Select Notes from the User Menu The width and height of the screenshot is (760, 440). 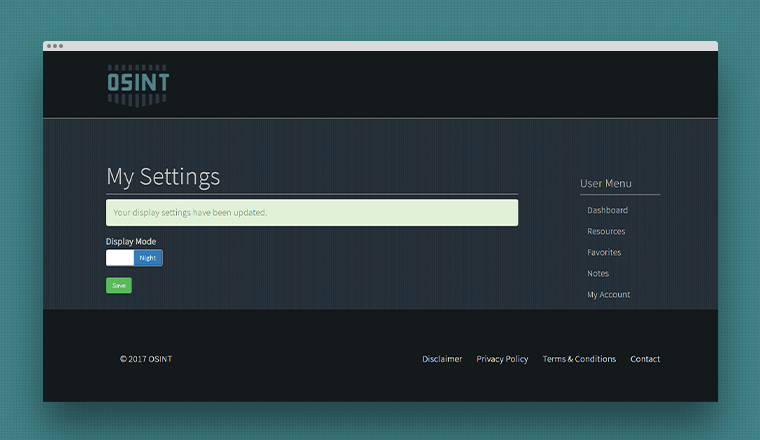click(598, 274)
